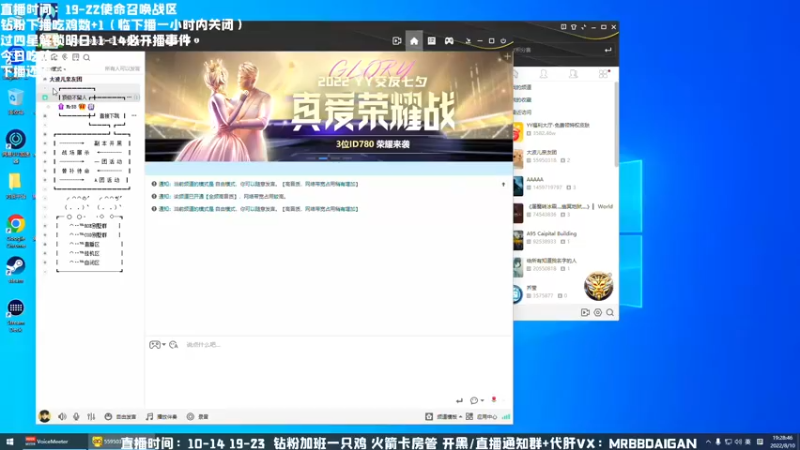Toggle the microphone icon in bottom bar
The height and width of the screenshot is (450, 800).
tap(76, 417)
